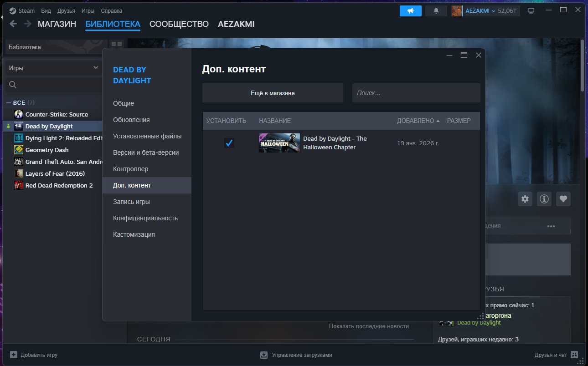The height and width of the screenshot is (366, 588).
Task: Open Установленные файлы section
Action: (x=147, y=136)
